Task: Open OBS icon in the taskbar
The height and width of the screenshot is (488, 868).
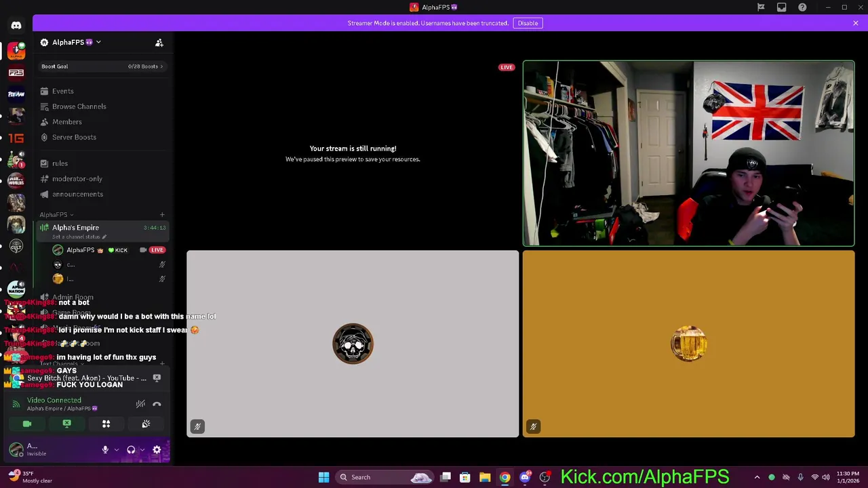Action: point(545,477)
